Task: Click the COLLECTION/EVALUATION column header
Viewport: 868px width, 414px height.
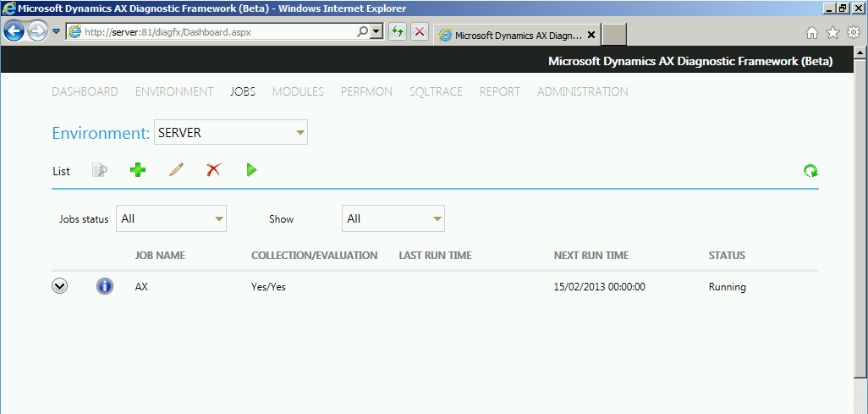Action: click(x=315, y=256)
